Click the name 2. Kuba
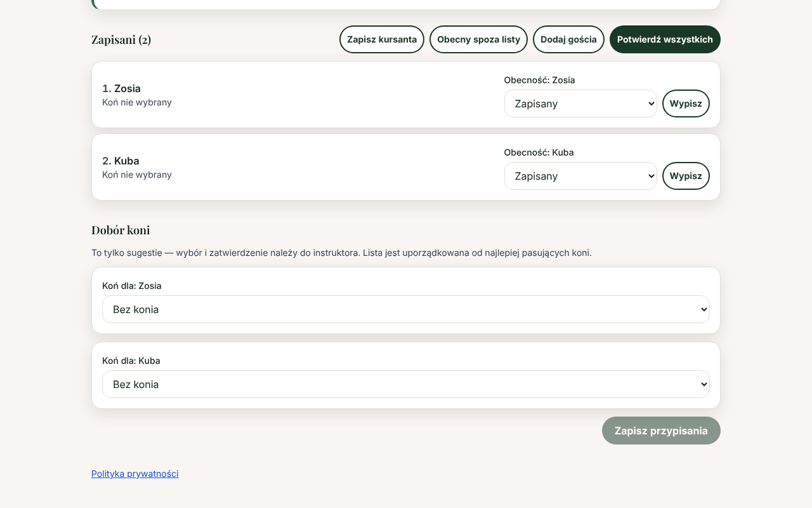This screenshot has width=812, height=508. tap(121, 161)
